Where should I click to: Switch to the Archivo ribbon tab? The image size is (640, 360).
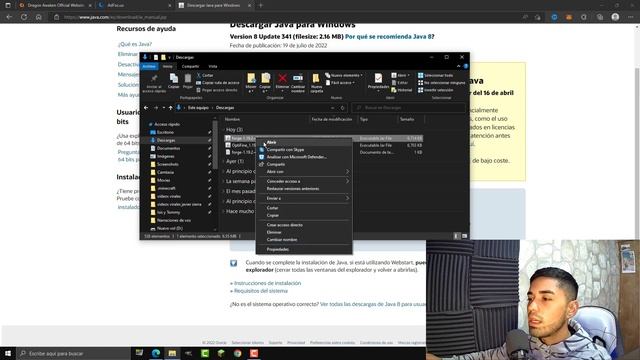(x=149, y=66)
